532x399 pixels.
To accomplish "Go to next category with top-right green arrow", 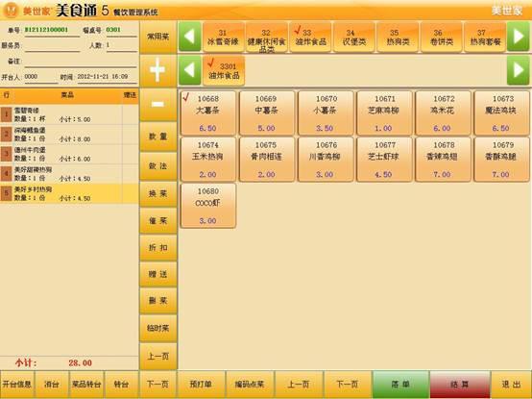I will (x=518, y=37).
